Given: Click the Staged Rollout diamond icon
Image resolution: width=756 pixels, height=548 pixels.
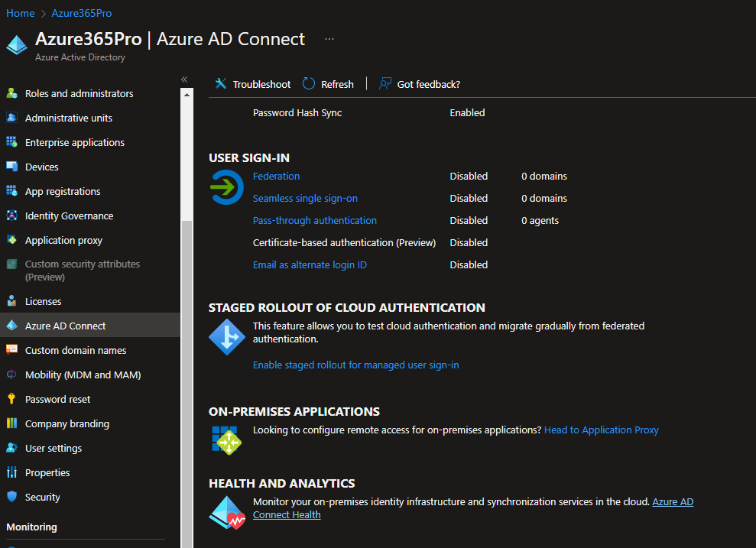Looking at the screenshot, I should pyautogui.click(x=226, y=337).
